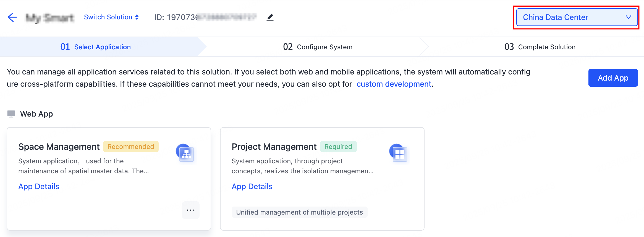
Task: Go to step 03 Complete Solution
Action: click(540, 47)
